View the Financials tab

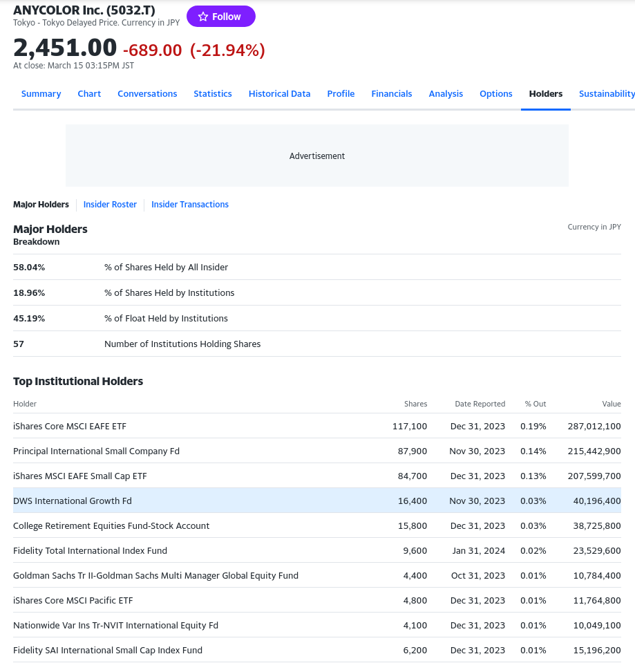pos(392,94)
